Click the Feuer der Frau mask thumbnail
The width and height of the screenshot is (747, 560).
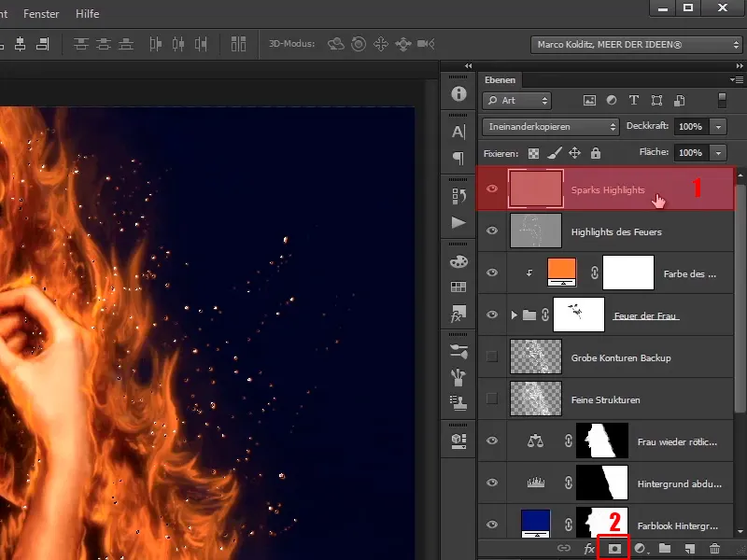tap(579, 315)
